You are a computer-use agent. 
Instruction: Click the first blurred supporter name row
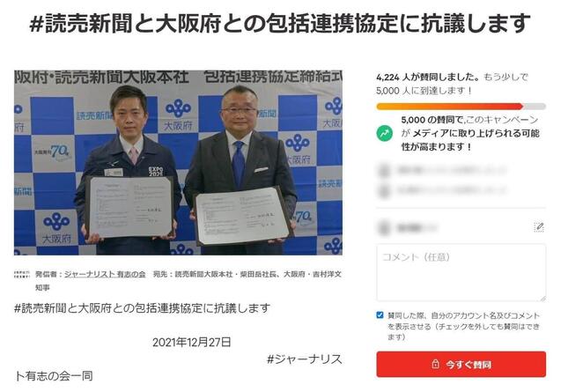443,170
